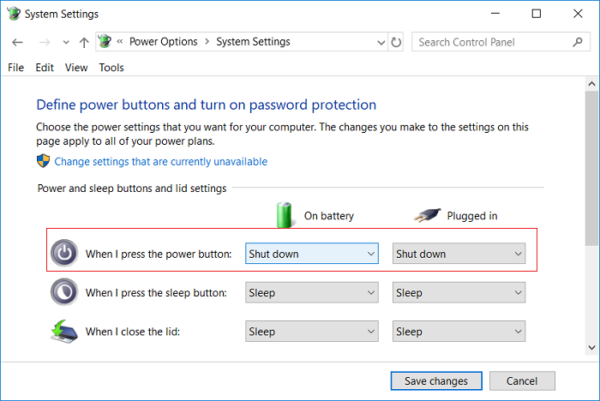The image size is (600, 401).
Task: Click Change settings that are currently unavailable
Action: (161, 161)
